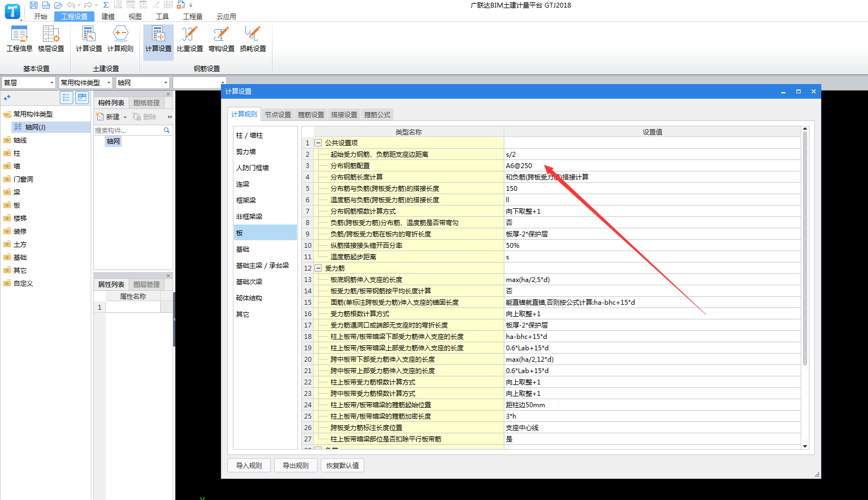Screen dimensions: 868x500
Task: Click the s/2 value cell in row 2
Action: [652, 154]
